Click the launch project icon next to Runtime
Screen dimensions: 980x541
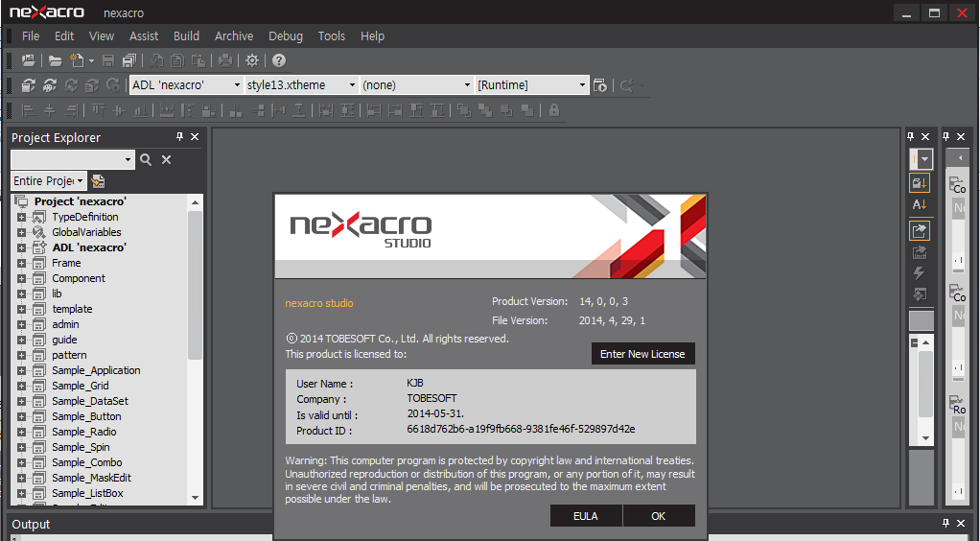point(600,85)
